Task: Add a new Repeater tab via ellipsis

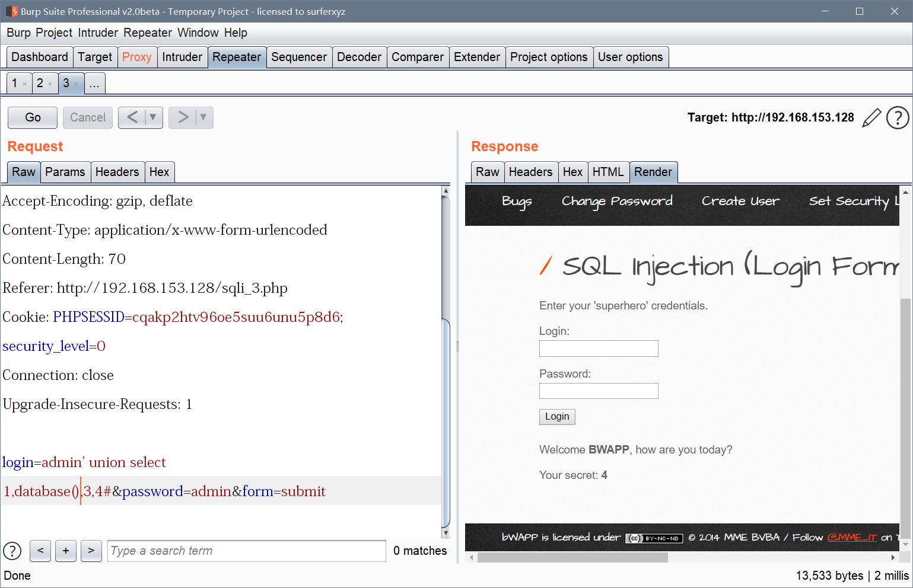Action: [x=95, y=83]
